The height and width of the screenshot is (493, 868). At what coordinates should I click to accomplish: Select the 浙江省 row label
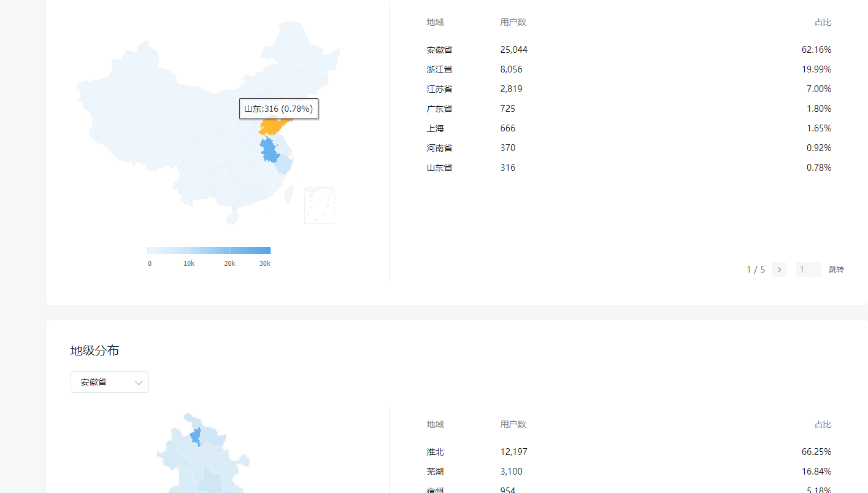pos(439,69)
